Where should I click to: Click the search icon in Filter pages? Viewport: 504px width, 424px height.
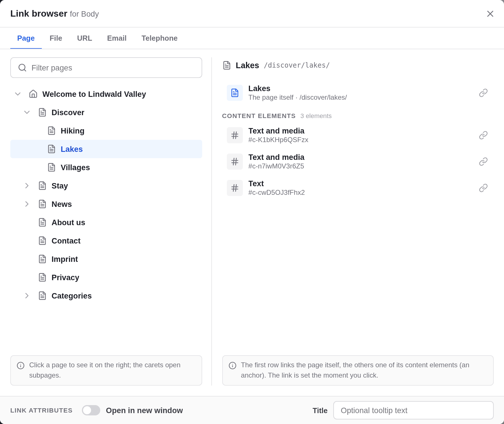point(22,68)
